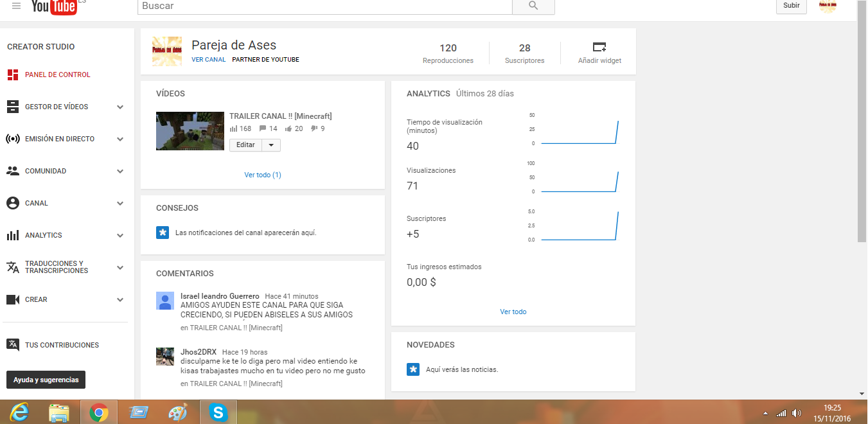The image size is (868, 424).
Task: Focus the Buscar search field
Action: [x=325, y=6]
